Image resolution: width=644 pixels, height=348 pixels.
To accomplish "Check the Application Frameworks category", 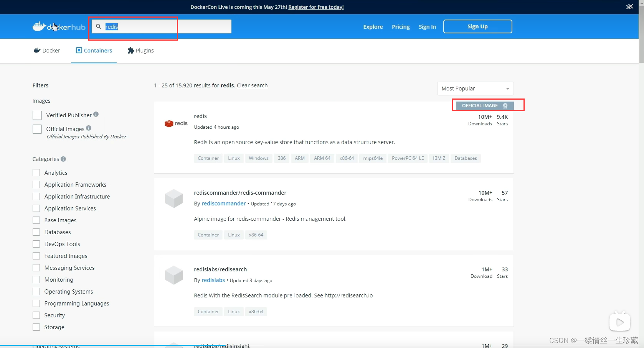I will 36,184.
